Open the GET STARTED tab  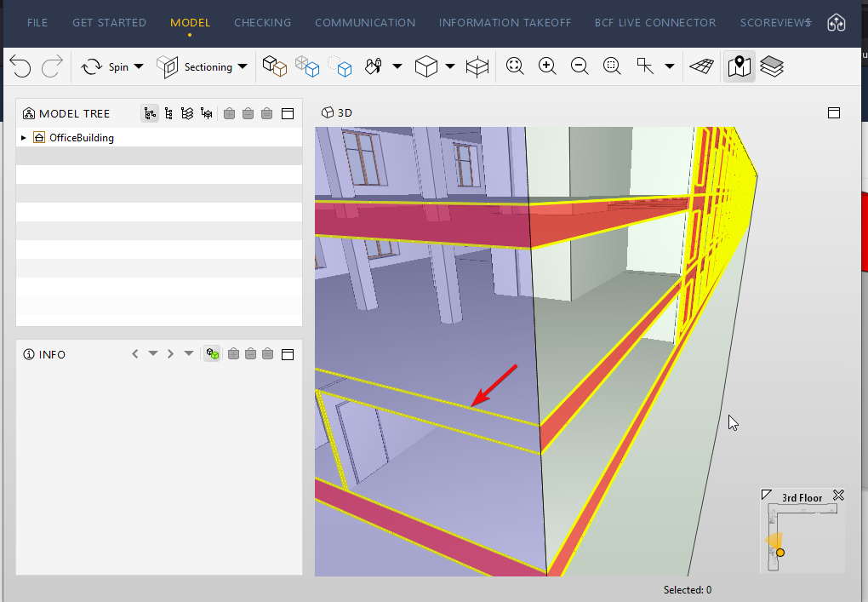click(110, 23)
